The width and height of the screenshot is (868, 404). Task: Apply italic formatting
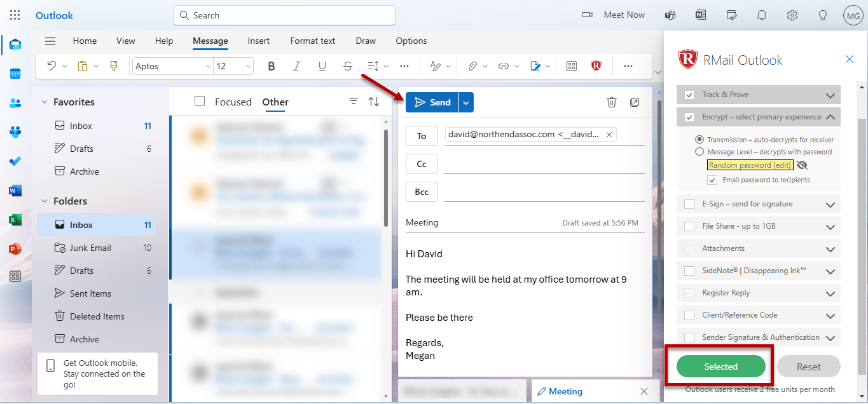pyautogui.click(x=296, y=66)
